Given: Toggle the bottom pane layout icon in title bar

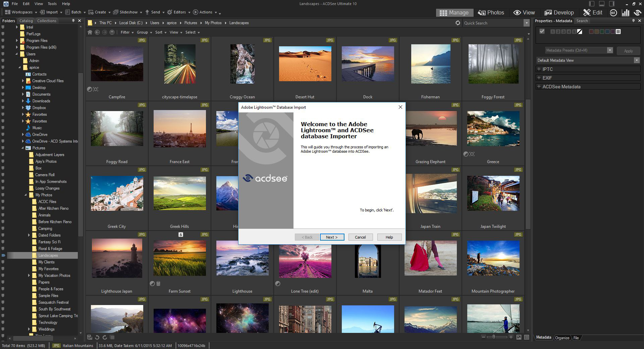Looking at the screenshot, I should [x=602, y=4].
